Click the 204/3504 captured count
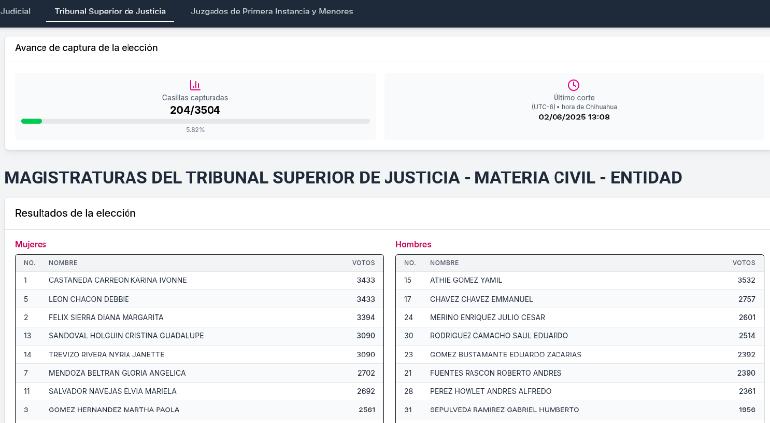Viewport: 770px width, 423px height. click(x=195, y=110)
